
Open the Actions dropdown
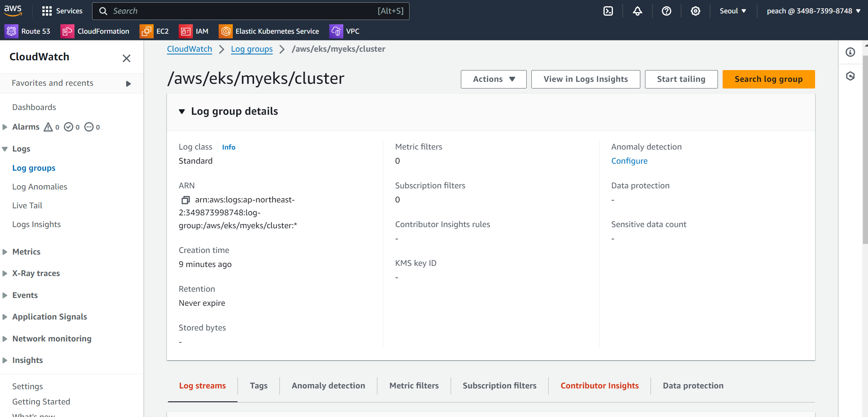click(493, 79)
